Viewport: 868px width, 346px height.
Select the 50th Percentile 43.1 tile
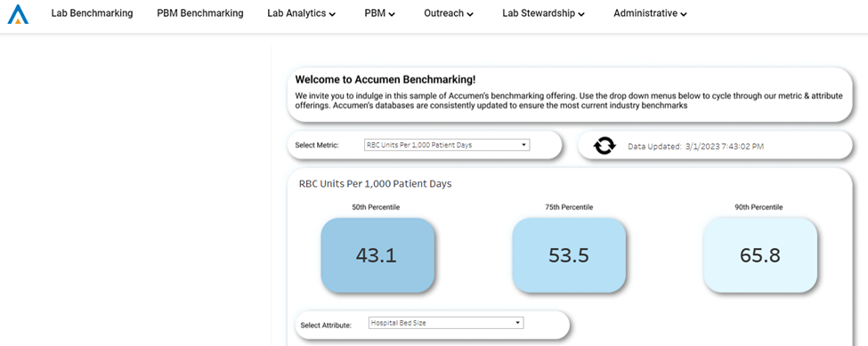pos(377,254)
